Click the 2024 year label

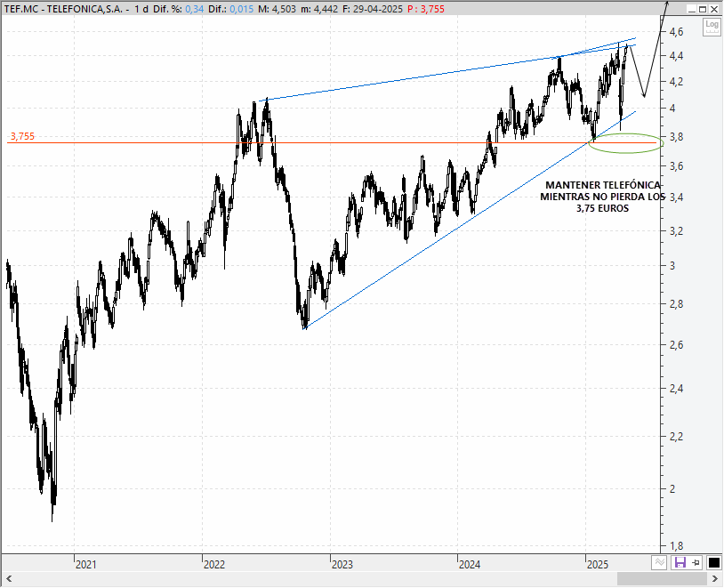[x=470, y=565]
